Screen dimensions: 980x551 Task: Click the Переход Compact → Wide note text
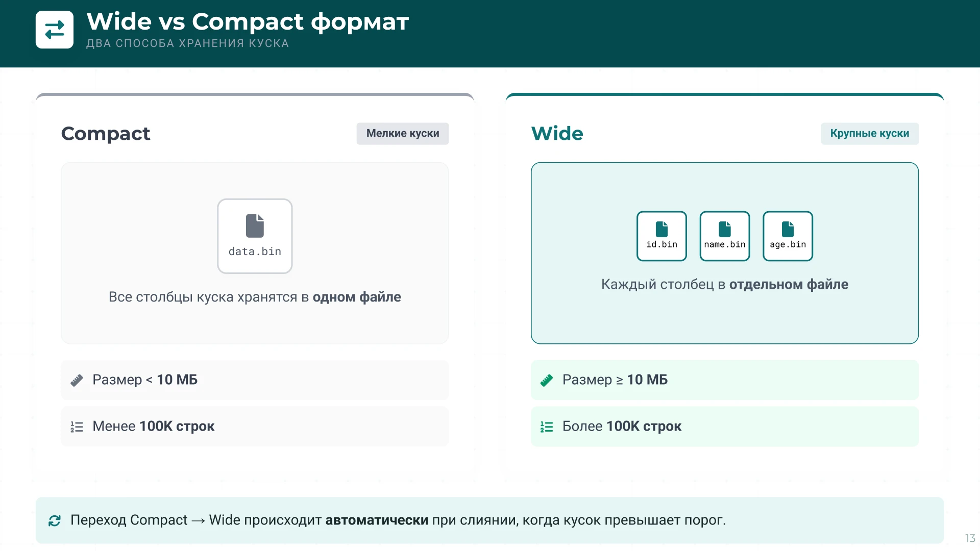(x=398, y=520)
